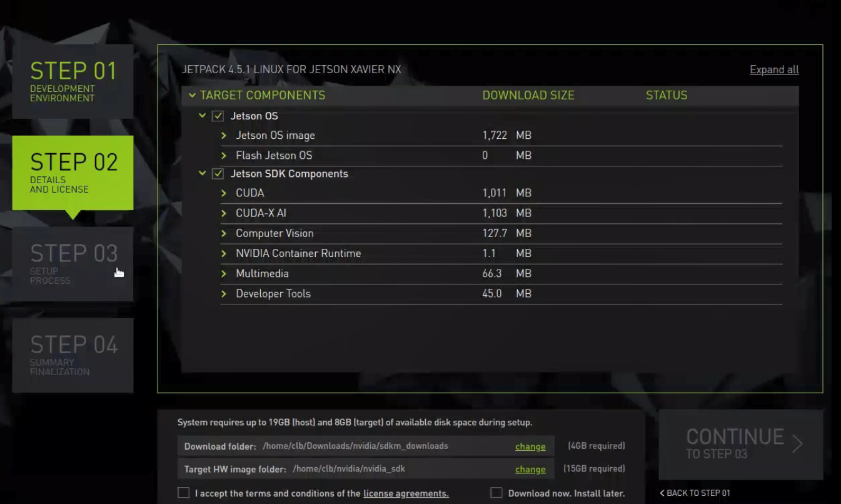Click the Computer Vision component name
Viewport: 841px width, 504px height.
point(274,233)
